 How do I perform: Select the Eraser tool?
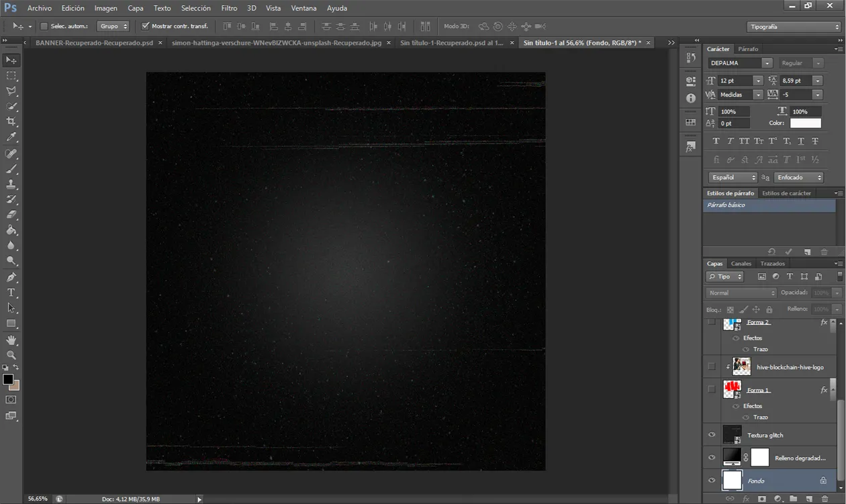(11, 215)
